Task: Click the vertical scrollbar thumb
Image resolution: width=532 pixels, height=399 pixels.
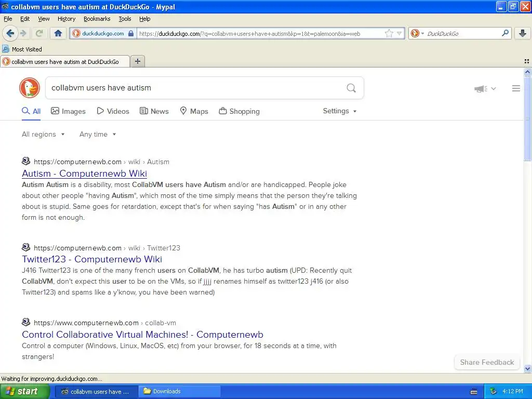Action: [528, 118]
